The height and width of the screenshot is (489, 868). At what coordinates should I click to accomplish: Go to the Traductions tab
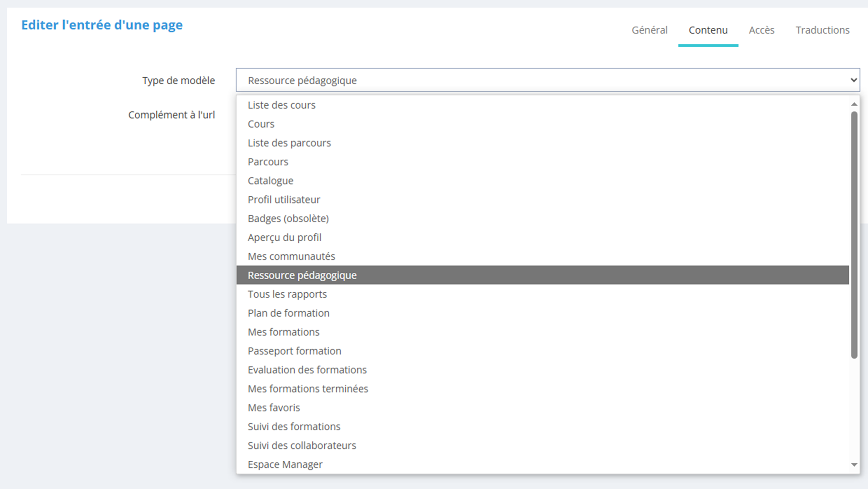tap(822, 30)
